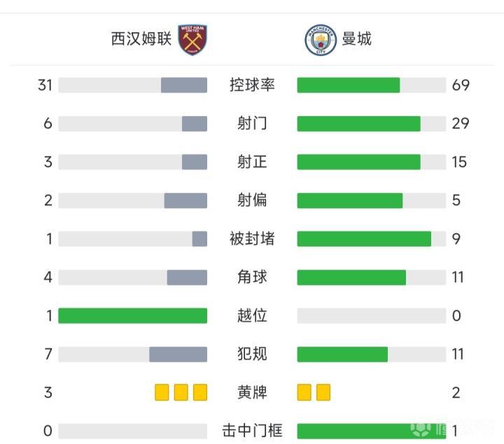The height and width of the screenshot is (444, 504).
Task: Click the 黄牌 stat label
Action: pos(252,393)
